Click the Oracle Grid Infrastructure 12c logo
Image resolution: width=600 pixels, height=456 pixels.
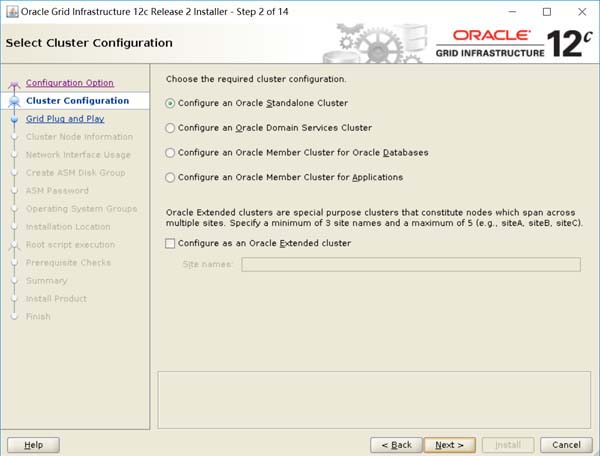tap(514, 43)
